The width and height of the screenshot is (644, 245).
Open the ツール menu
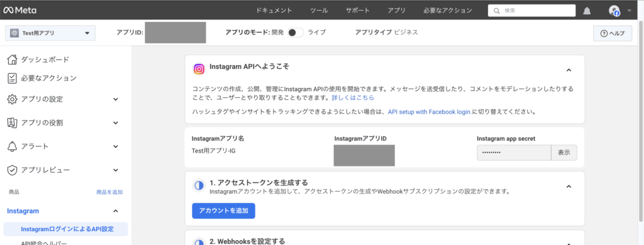tap(319, 11)
